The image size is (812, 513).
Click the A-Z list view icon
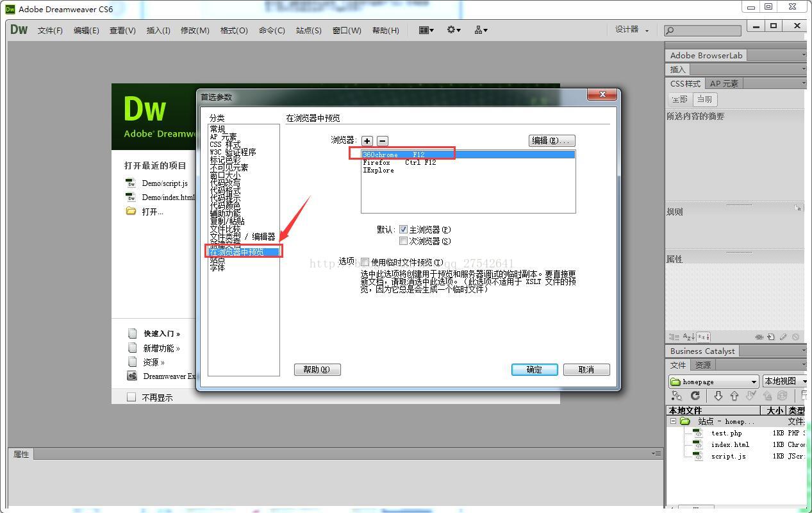[688, 337]
